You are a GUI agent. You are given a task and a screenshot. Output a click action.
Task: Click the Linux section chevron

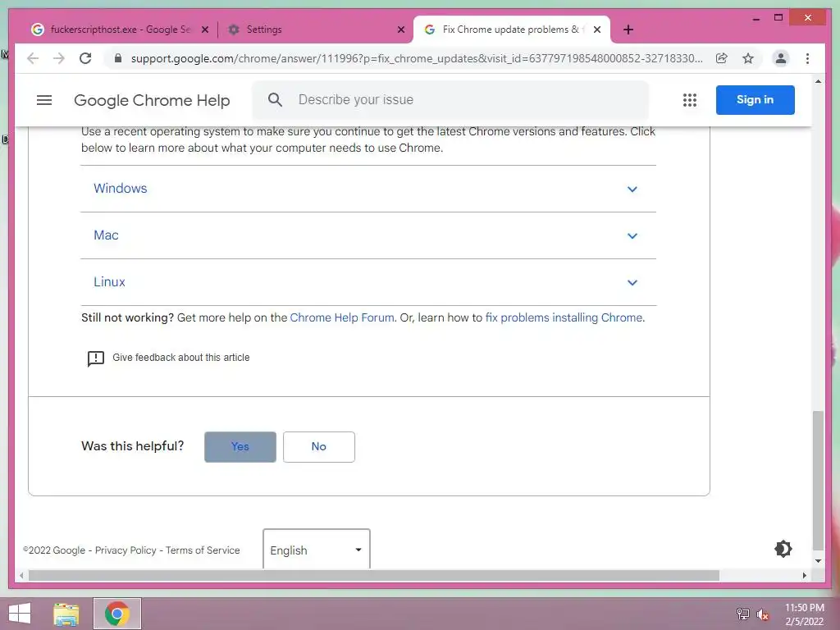tap(632, 282)
